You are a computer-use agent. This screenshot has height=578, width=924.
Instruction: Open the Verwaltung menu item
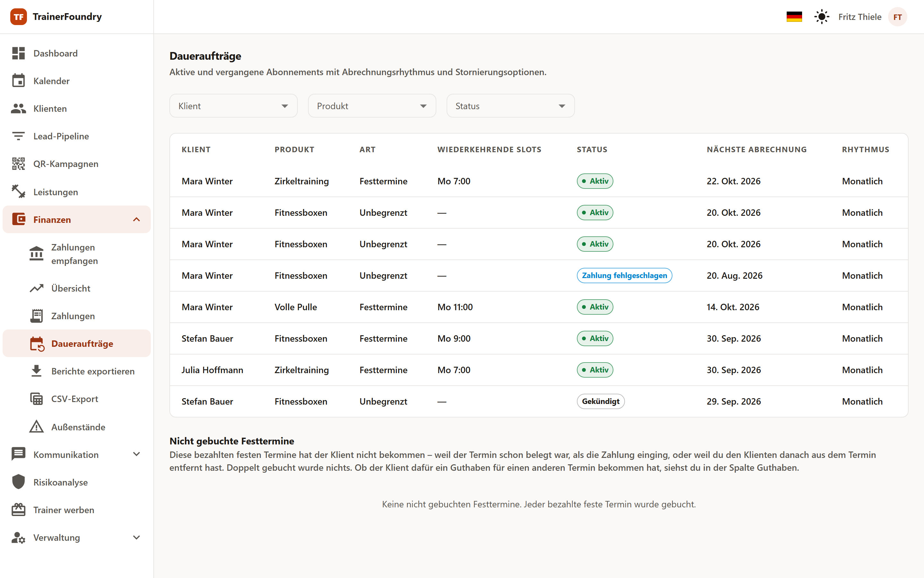[x=76, y=538]
